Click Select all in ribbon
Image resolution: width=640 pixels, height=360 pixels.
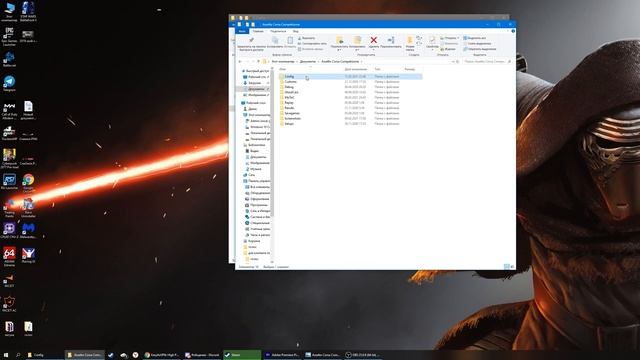tap(475, 38)
